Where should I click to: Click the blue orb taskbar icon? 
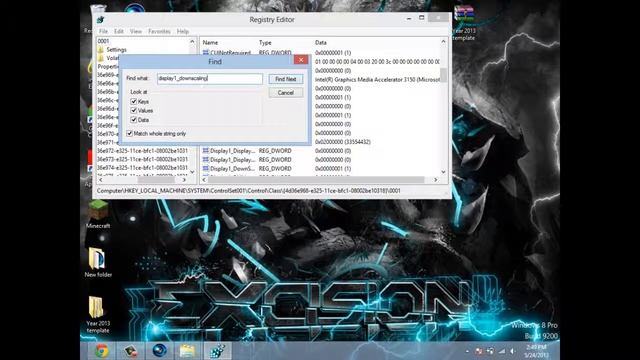pos(159,351)
